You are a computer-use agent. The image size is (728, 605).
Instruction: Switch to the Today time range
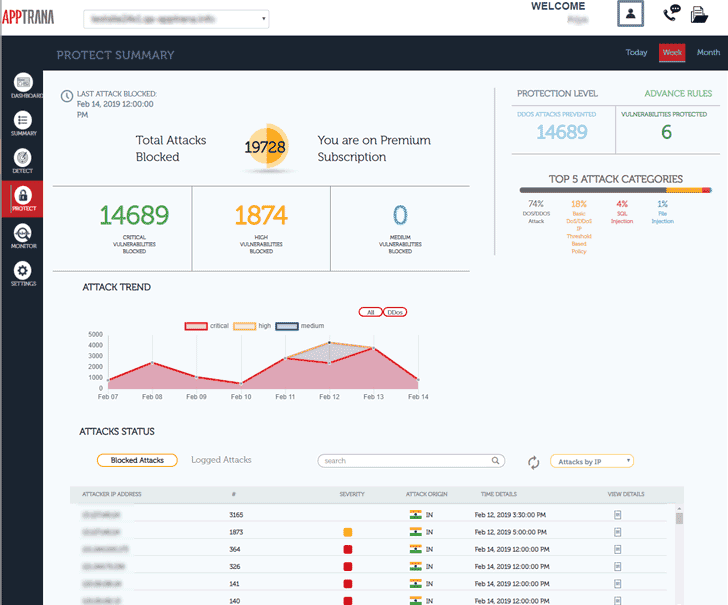pos(636,52)
